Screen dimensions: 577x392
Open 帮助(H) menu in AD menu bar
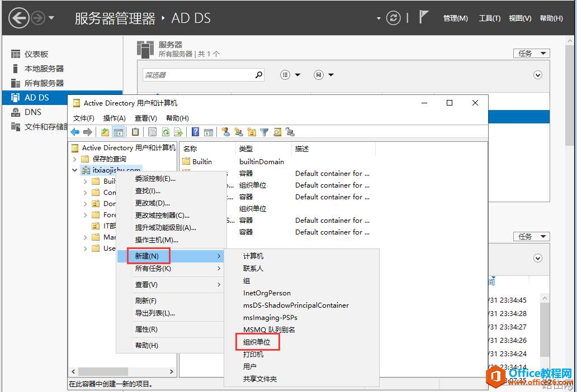(x=177, y=118)
